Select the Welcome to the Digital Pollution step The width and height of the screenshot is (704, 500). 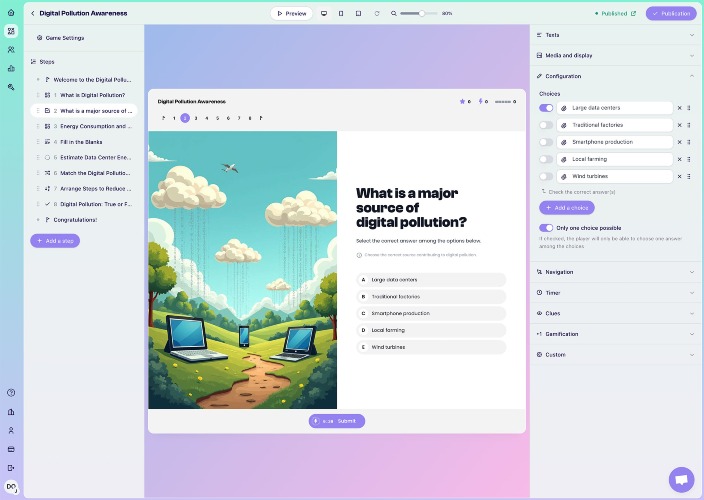[x=84, y=80]
